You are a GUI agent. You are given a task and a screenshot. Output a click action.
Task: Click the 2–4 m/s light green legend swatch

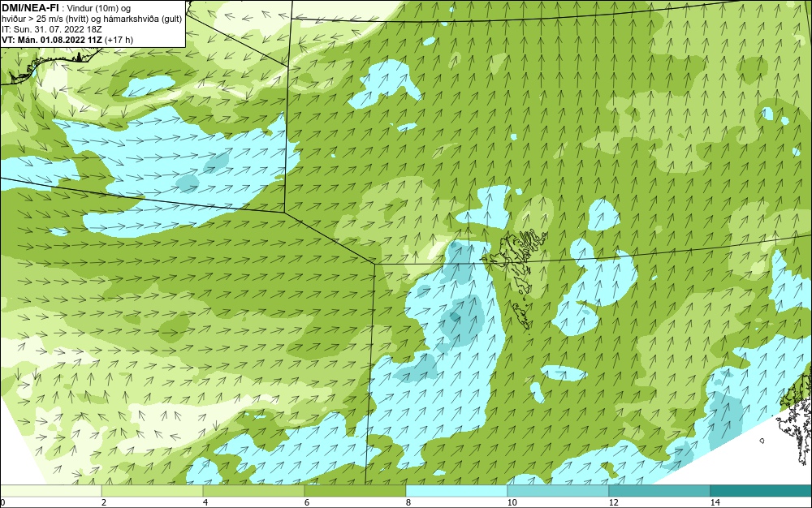[x=153, y=491]
